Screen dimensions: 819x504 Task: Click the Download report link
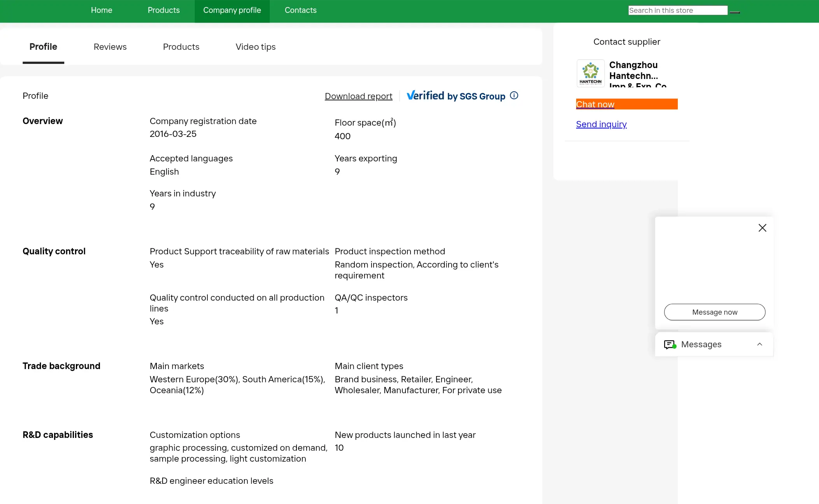tap(358, 96)
